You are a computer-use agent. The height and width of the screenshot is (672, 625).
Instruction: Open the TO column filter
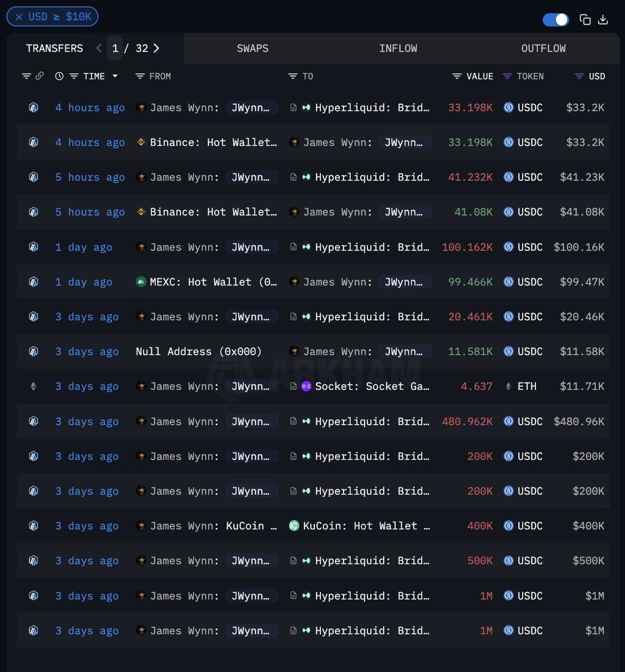click(x=293, y=76)
